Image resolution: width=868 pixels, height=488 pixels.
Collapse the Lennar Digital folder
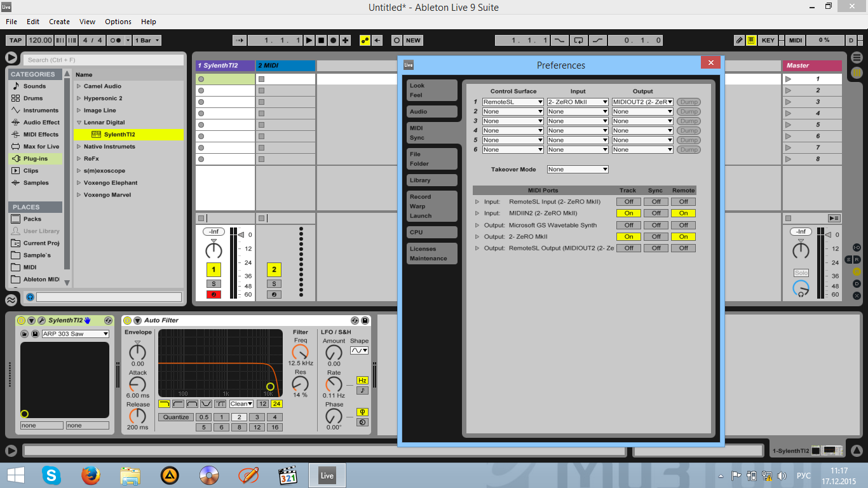tap(79, 123)
